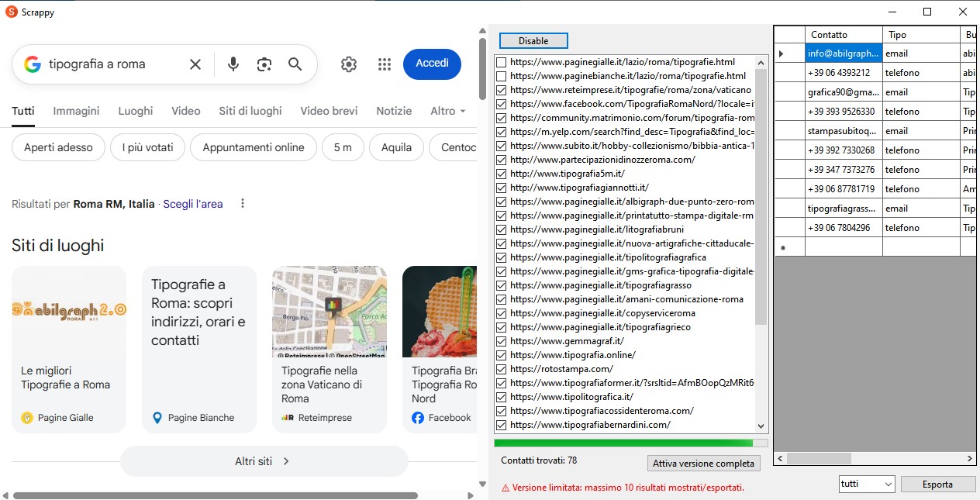Switch to the Notizie tab

click(394, 111)
